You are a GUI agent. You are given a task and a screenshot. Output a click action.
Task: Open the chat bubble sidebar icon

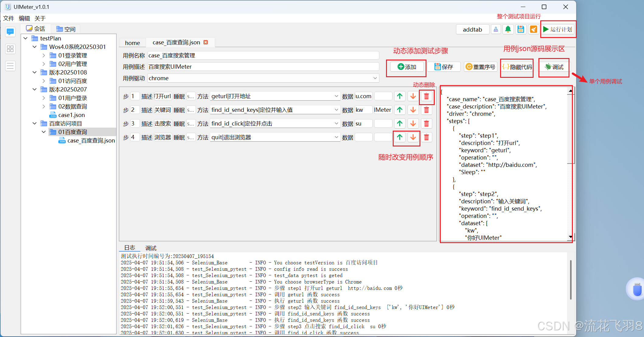10,32
